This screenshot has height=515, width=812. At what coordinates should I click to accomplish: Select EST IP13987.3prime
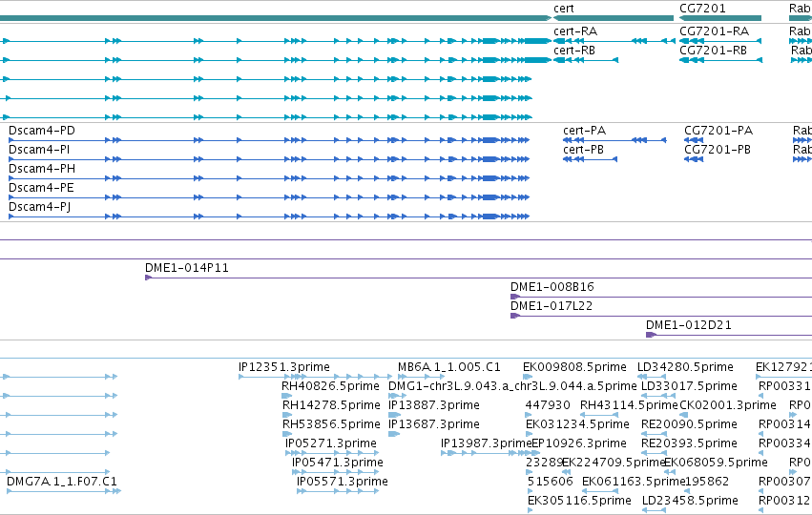pos(486,443)
